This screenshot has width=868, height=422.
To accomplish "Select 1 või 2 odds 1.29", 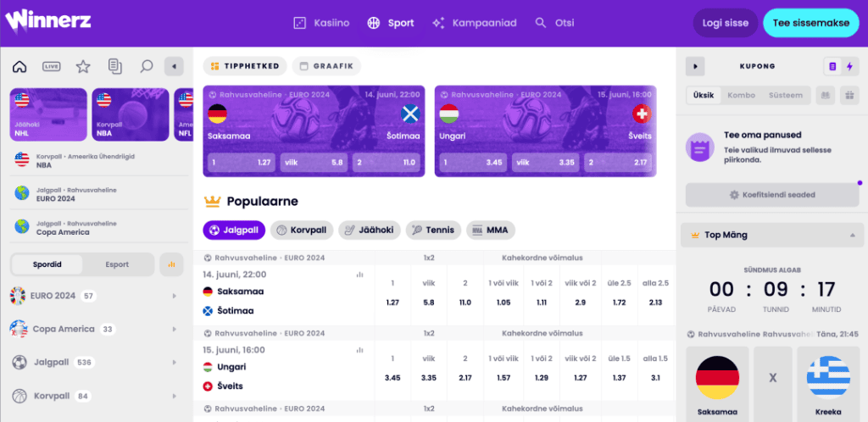I will [x=542, y=369].
